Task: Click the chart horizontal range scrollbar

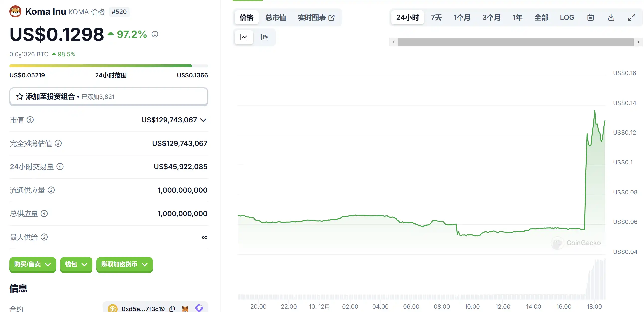Action: tap(516, 42)
